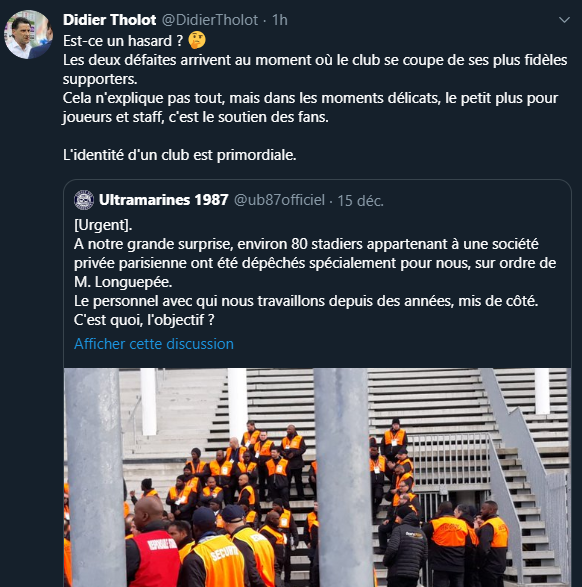Open Didier Tholot's profile avatar
Viewport: 582px width, 587px height.
pyautogui.click(x=28, y=34)
